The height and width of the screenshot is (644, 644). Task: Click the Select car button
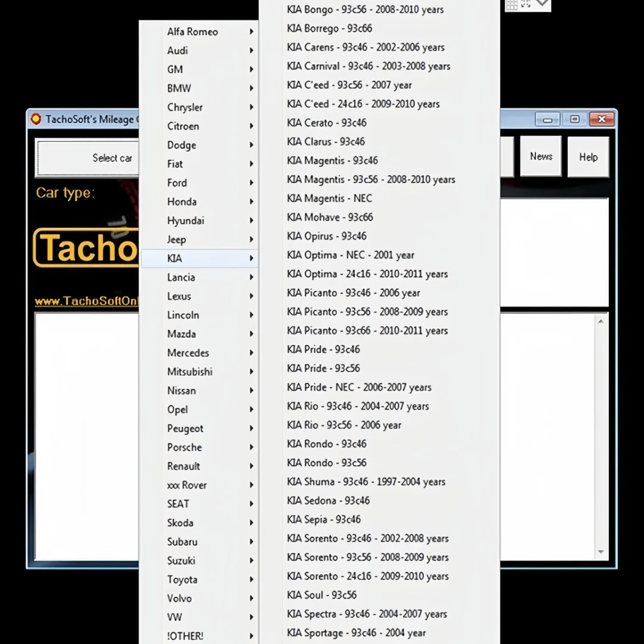88,158
